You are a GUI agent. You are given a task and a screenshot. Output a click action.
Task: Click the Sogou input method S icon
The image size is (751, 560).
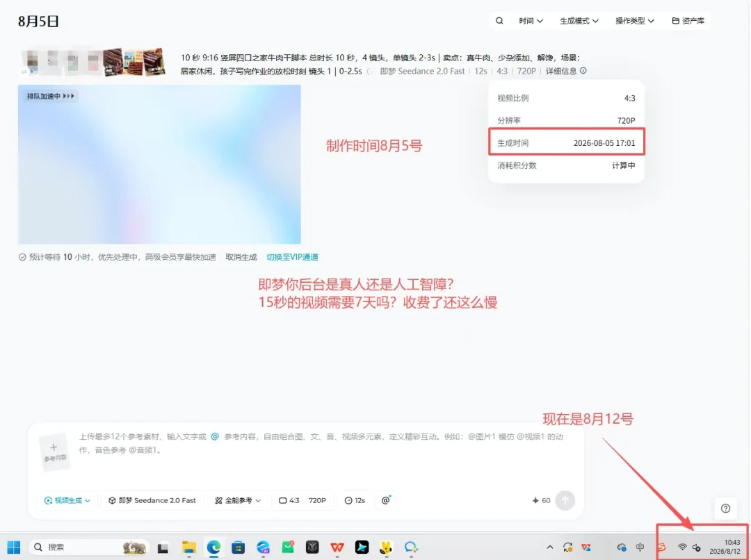[x=661, y=547]
